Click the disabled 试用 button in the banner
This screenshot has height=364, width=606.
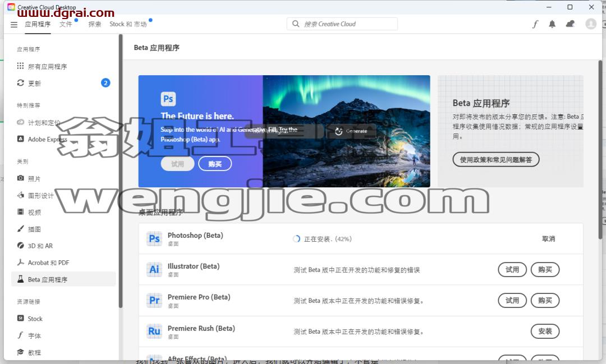177,164
